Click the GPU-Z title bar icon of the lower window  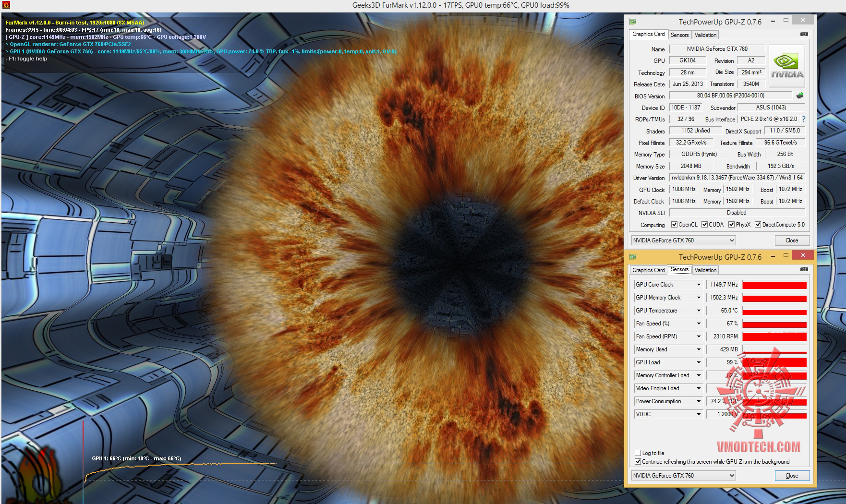pos(633,257)
